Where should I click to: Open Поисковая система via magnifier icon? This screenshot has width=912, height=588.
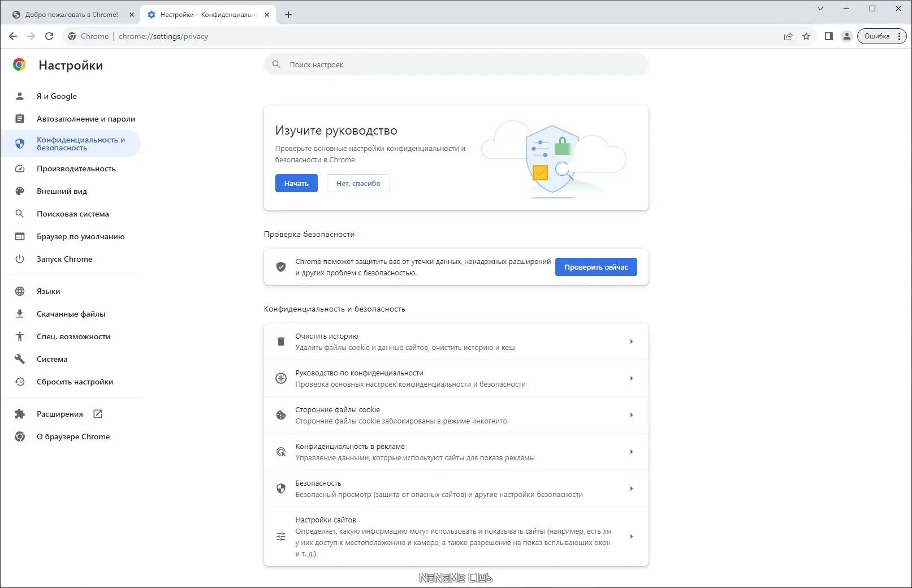[x=20, y=214]
